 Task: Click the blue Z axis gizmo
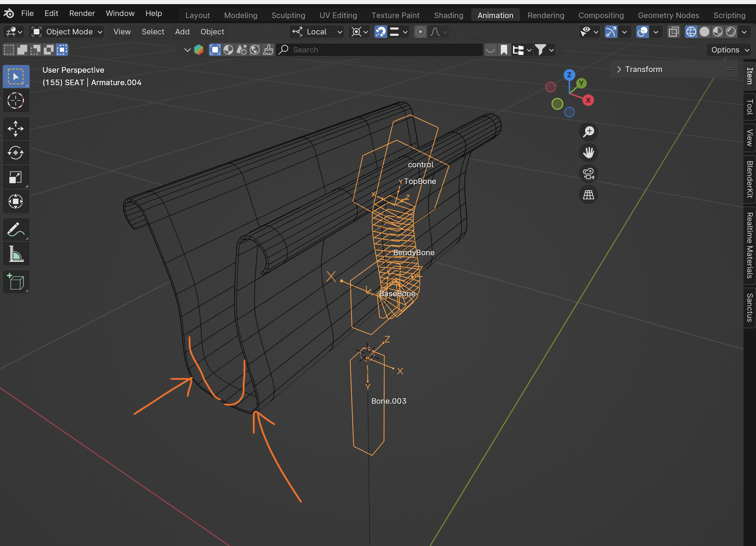click(x=569, y=75)
